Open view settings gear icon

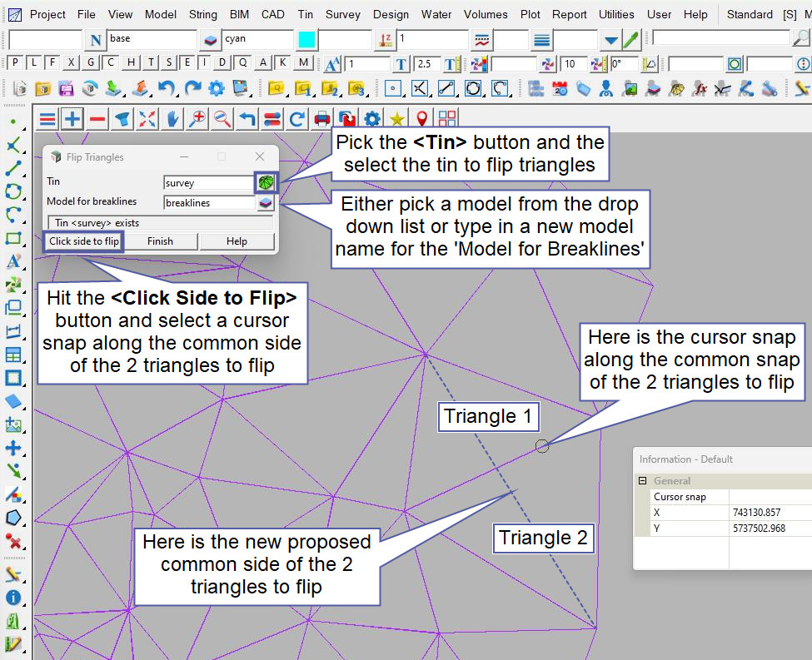click(x=371, y=120)
